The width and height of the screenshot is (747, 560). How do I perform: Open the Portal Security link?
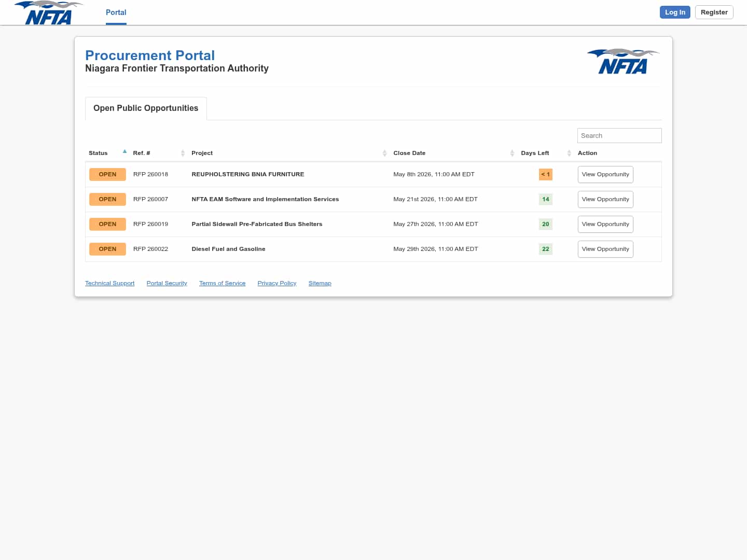pos(167,283)
